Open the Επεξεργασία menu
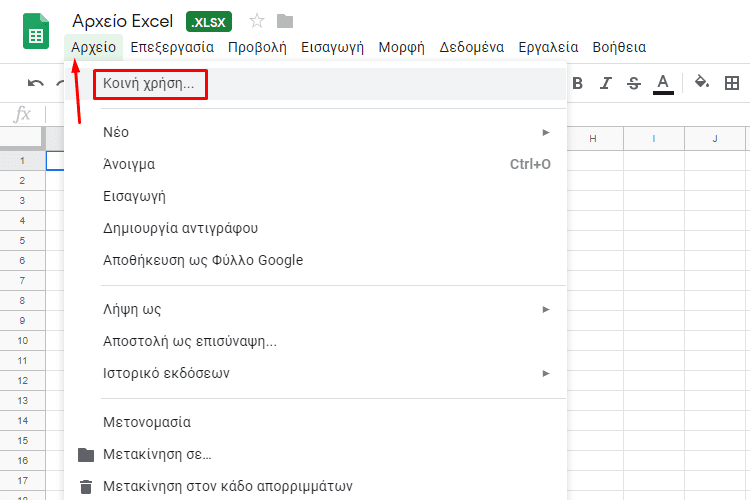 click(172, 47)
